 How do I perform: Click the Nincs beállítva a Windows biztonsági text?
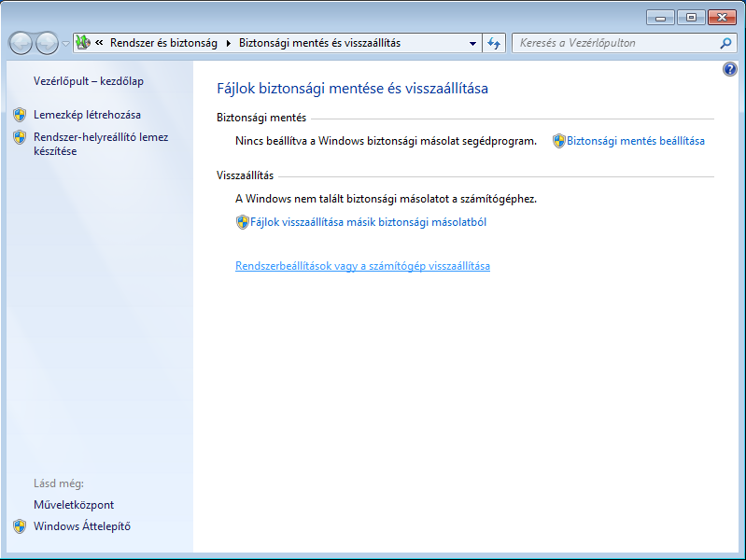(x=386, y=141)
